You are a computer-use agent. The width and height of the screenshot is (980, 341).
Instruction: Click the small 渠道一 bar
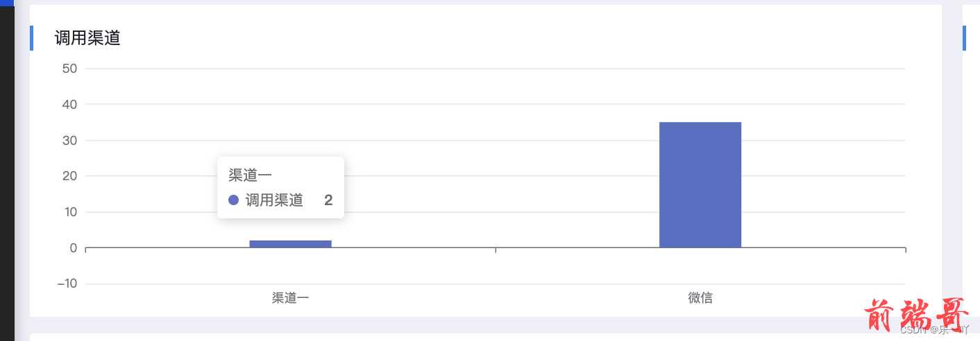pyautogui.click(x=291, y=244)
